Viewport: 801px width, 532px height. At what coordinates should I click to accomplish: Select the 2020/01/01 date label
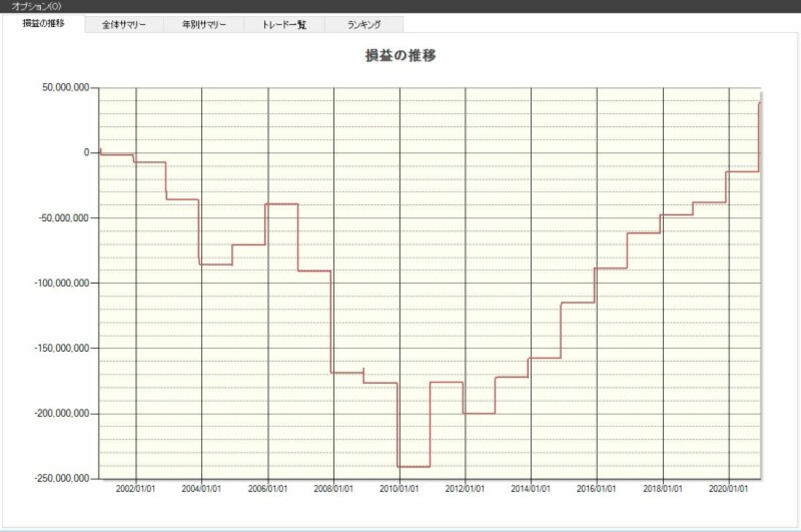pos(729,489)
